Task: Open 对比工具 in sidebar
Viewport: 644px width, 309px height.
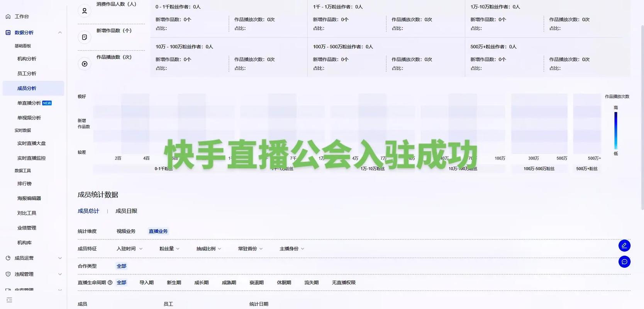Action: (x=27, y=213)
